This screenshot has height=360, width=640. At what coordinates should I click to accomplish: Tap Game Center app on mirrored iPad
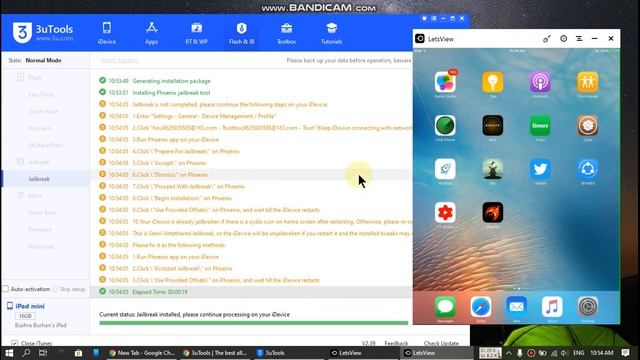point(445,82)
